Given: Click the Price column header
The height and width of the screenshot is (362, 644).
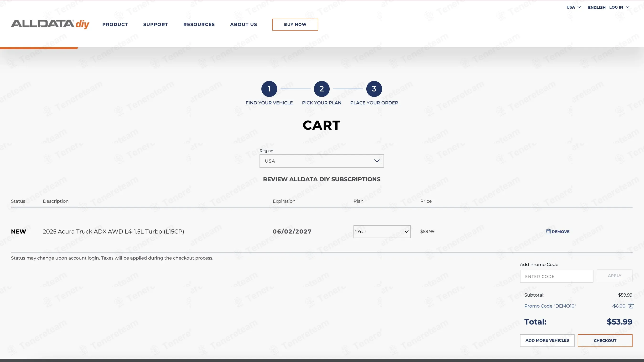Looking at the screenshot, I should pyautogui.click(x=426, y=201).
